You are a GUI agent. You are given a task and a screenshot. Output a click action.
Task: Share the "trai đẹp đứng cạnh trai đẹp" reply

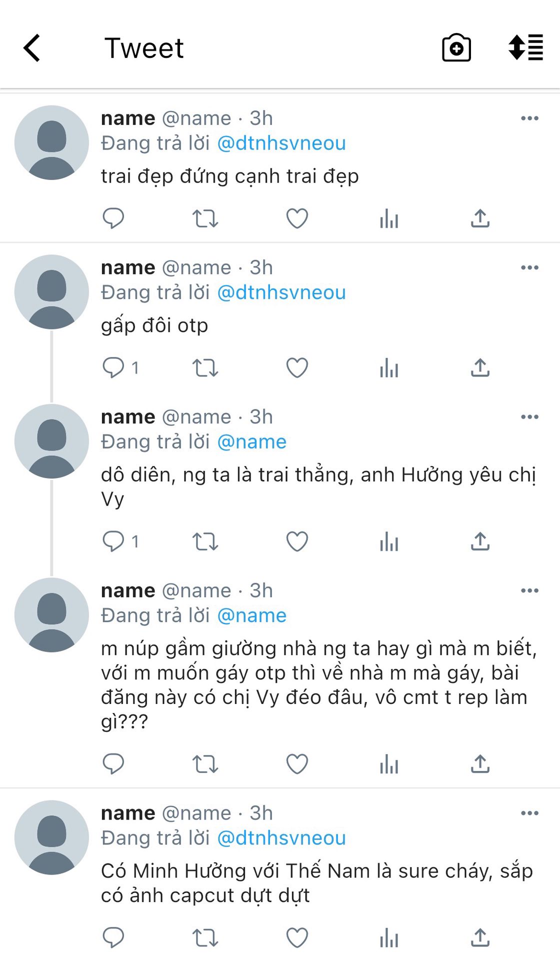click(x=480, y=218)
